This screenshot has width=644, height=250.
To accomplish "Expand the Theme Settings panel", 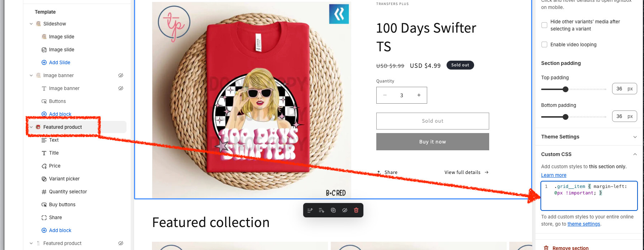I will (635, 137).
